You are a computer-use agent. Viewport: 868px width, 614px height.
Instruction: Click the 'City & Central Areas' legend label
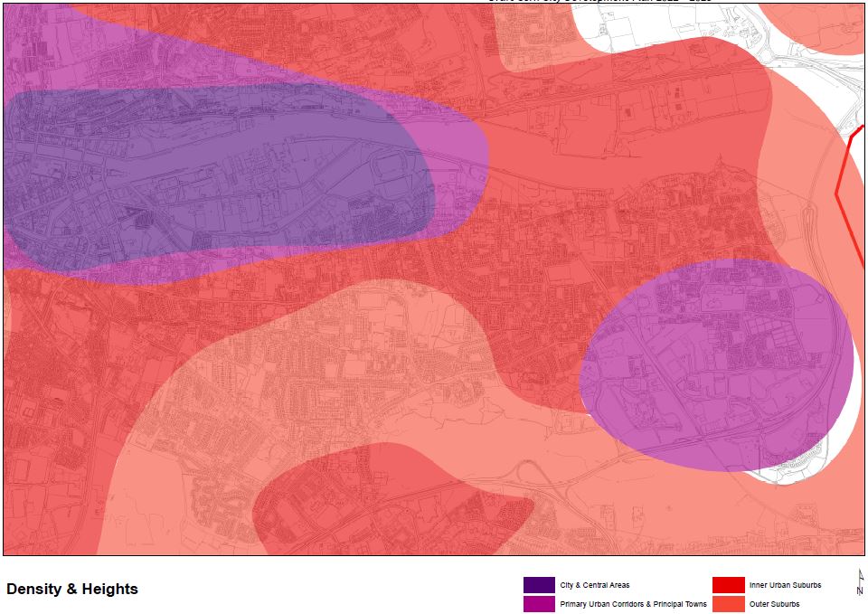594,585
